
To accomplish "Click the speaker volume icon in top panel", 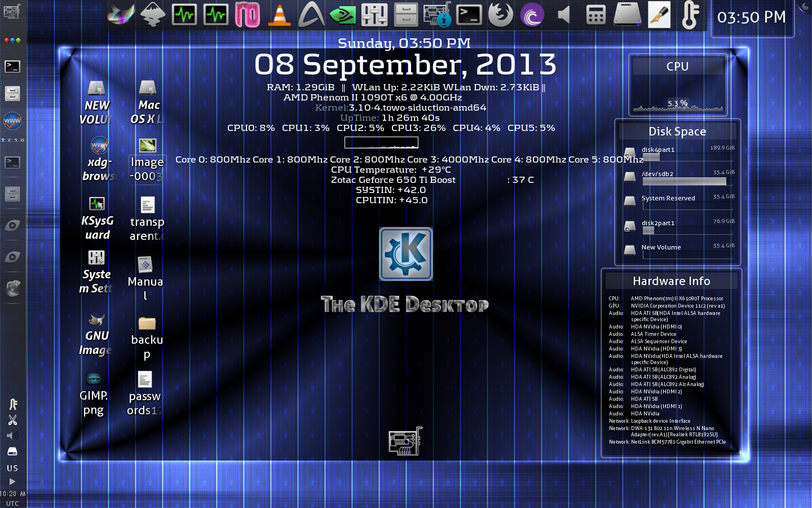I will pyautogui.click(x=564, y=15).
